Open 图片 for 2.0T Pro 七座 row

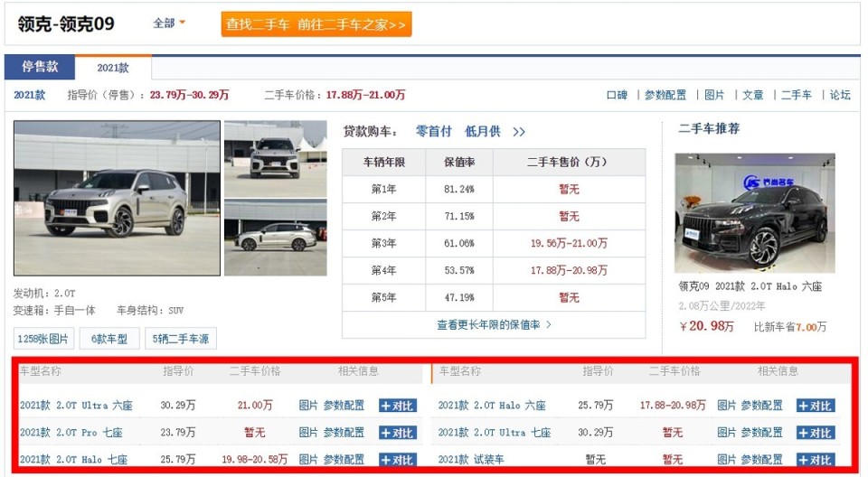point(308,433)
